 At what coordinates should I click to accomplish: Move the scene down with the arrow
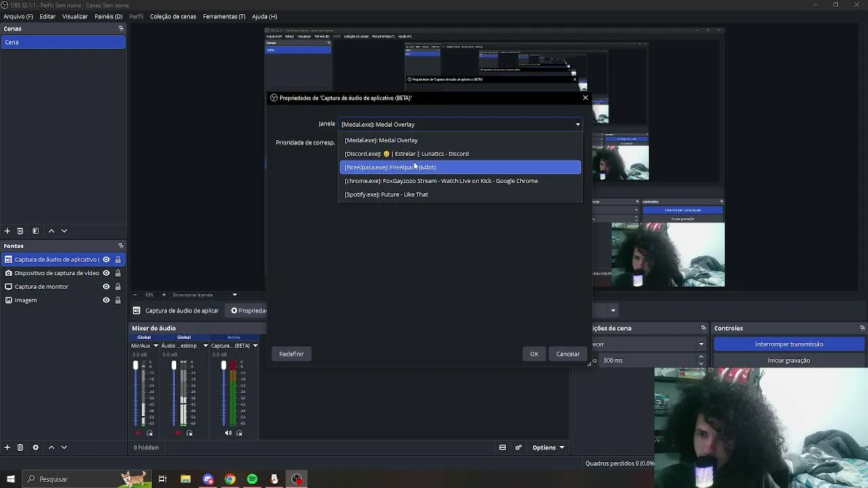tap(64, 231)
